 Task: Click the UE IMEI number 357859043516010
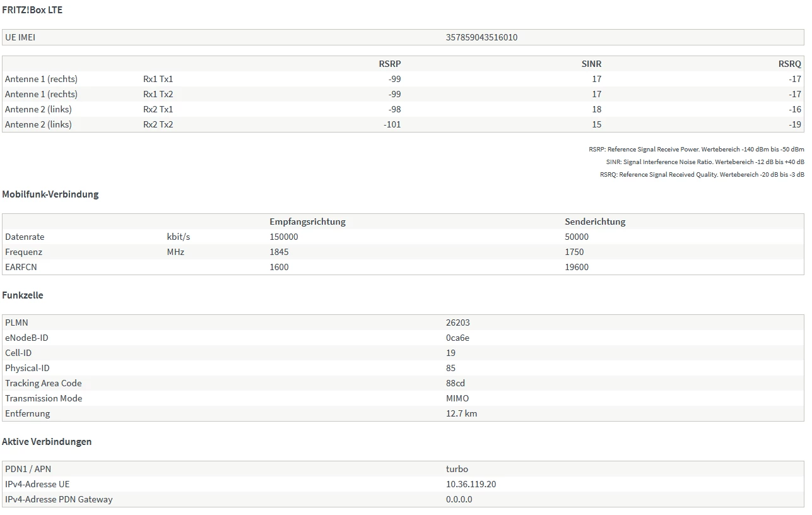click(x=481, y=37)
